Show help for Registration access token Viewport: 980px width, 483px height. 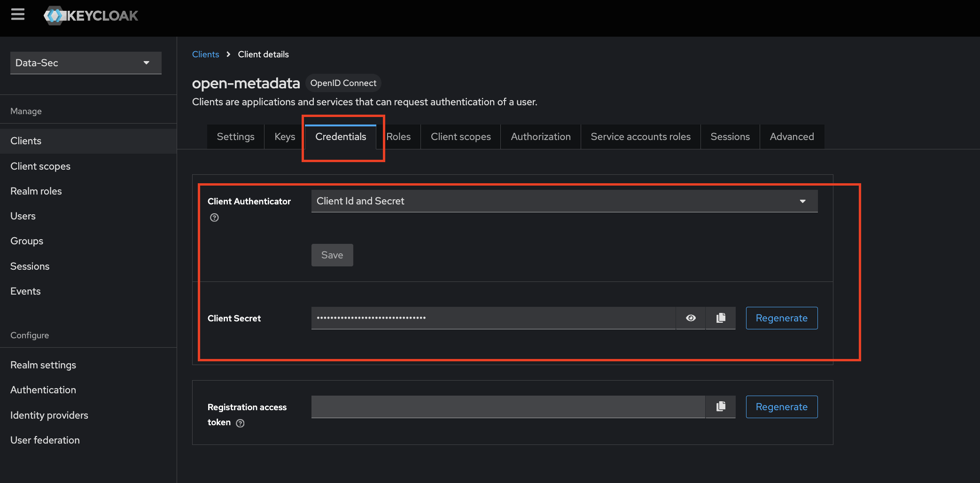point(240,423)
